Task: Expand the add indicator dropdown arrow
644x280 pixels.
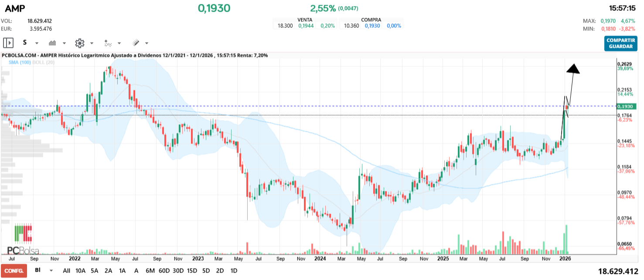Action: (x=119, y=43)
